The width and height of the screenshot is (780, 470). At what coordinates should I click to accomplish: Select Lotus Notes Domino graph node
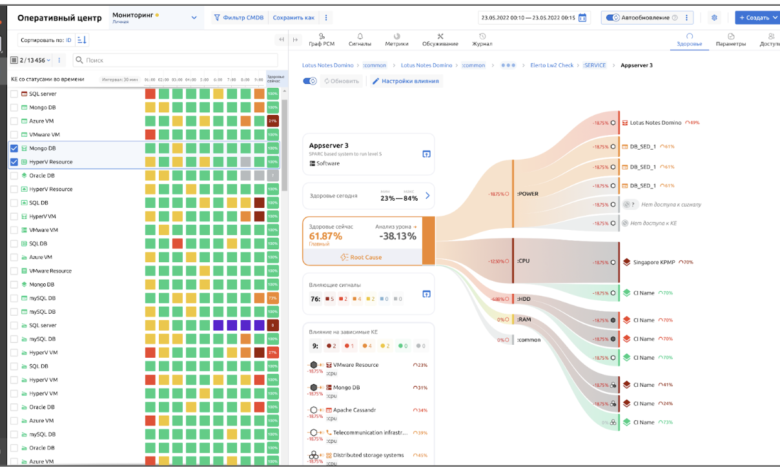pyautogui.click(x=655, y=122)
